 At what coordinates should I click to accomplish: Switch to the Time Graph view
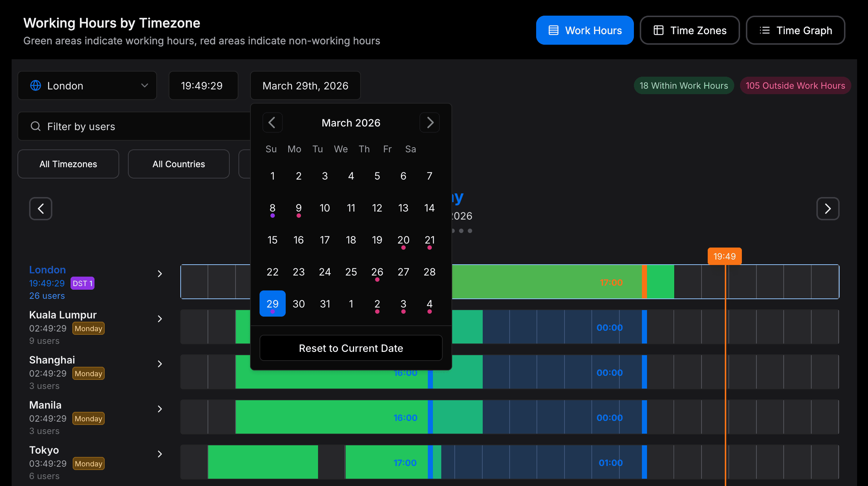pyautogui.click(x=795, y=30)
